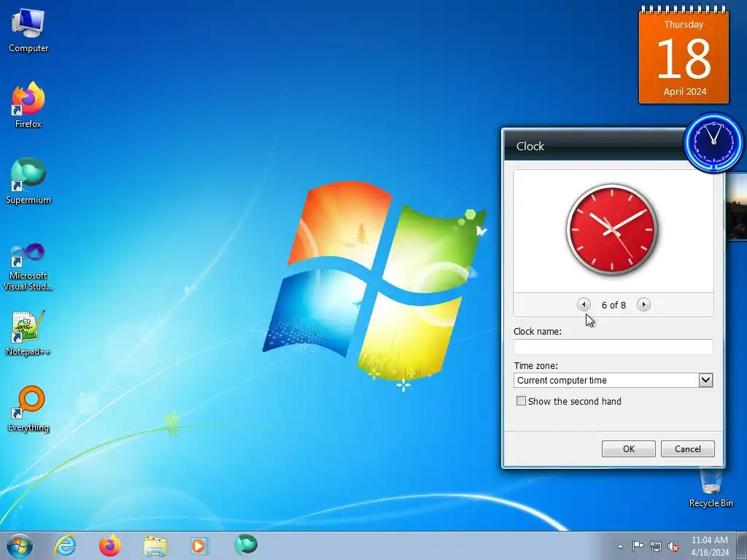The image size is (747, 560).
Task: Go to the next clock style
Action: (643, 304)
